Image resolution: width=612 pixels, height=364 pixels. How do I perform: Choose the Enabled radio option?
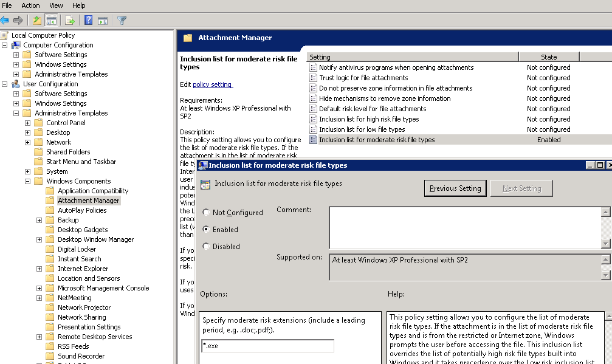(207, 230)
